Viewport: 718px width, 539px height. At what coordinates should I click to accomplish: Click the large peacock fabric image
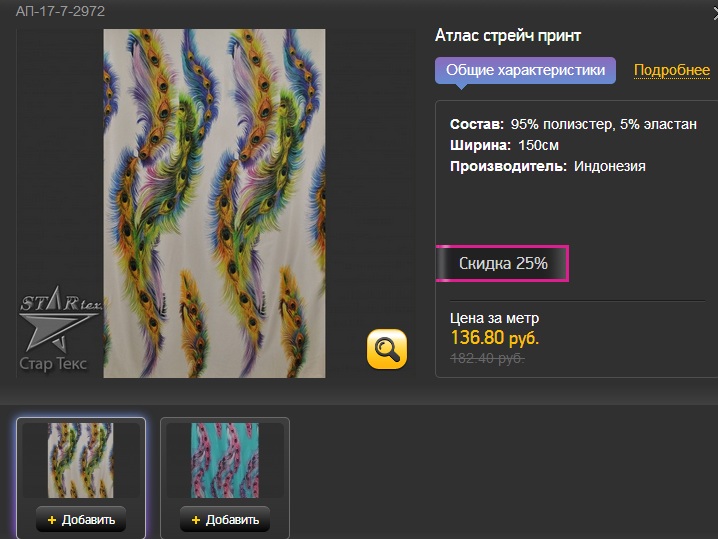[x=214, y=203]
